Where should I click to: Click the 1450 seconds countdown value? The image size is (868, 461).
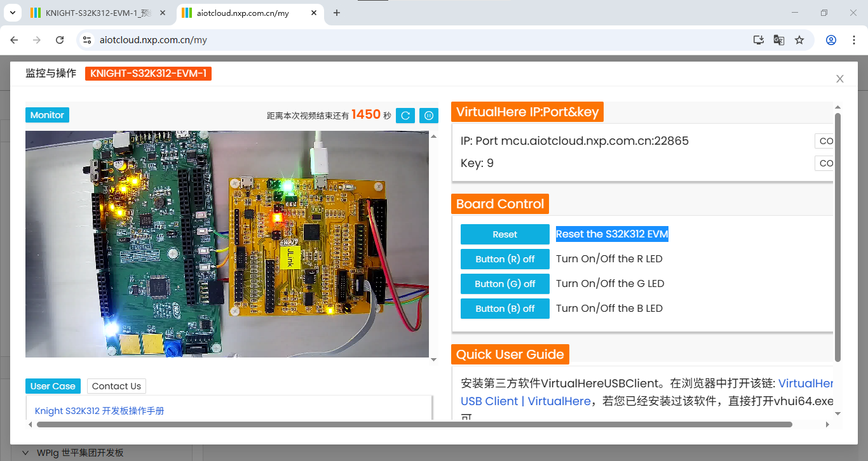click(365, 114)
